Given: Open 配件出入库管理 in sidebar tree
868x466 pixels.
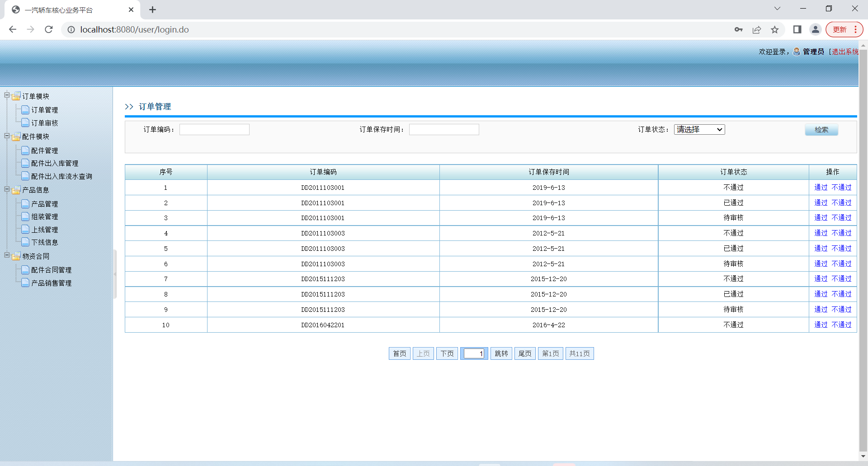Looking at the screenshot, I should pos(55,163).
